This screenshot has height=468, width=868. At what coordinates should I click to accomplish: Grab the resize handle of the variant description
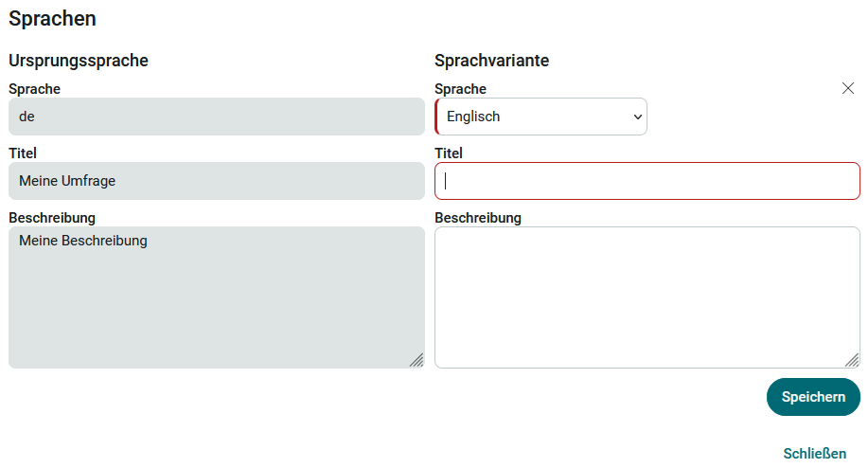tap(852, 360)
